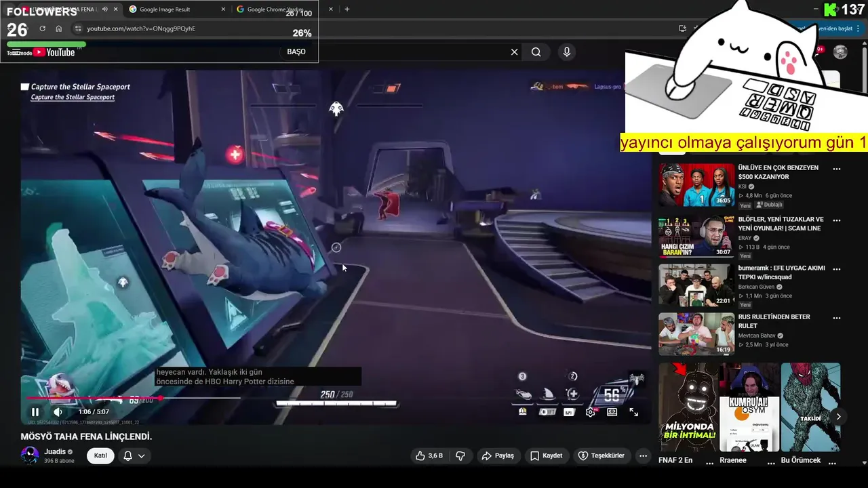Open video player settings gear
Image resolution: width=868 pixels, height=488 pixels.
(x=591, y=412)
